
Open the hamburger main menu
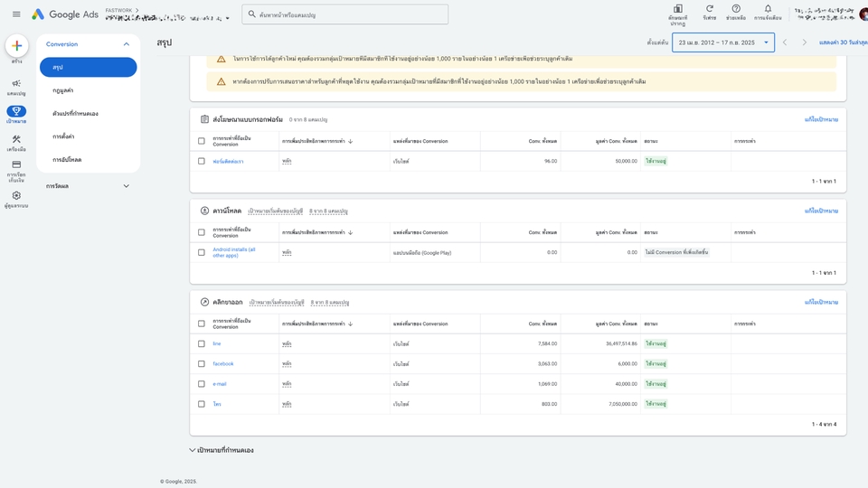tap(16, 14)
